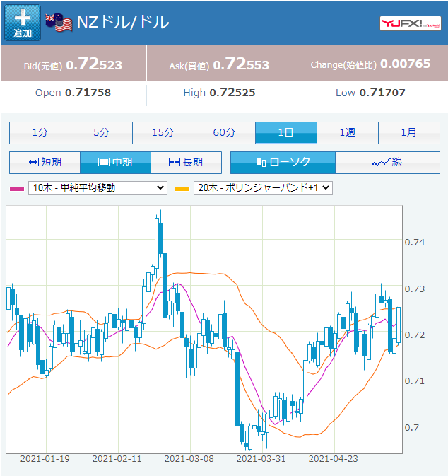The height and width of the screenshot is (476, 448).
Task: Click the 2021-03-31 date axis label
Action: pos(261,459)
